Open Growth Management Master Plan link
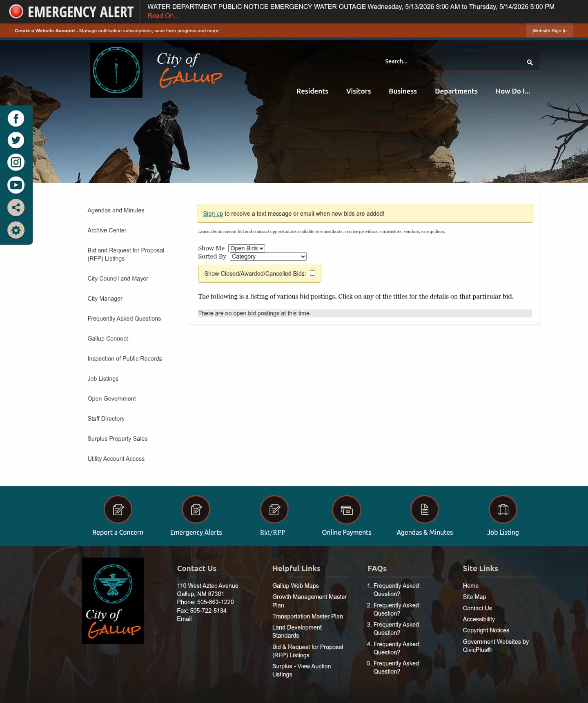 pos(310,601)
